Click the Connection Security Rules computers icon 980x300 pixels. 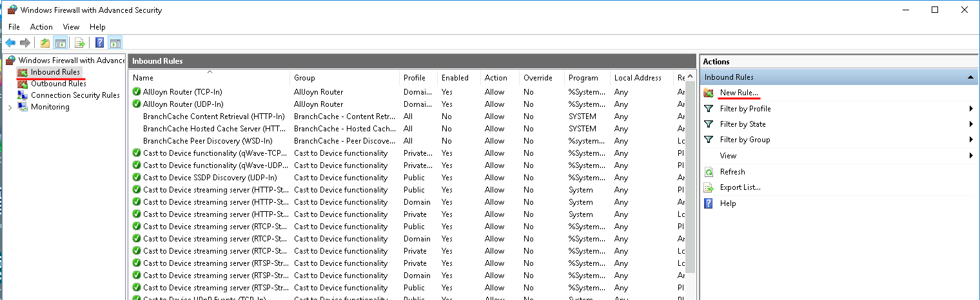pos(23,95)
